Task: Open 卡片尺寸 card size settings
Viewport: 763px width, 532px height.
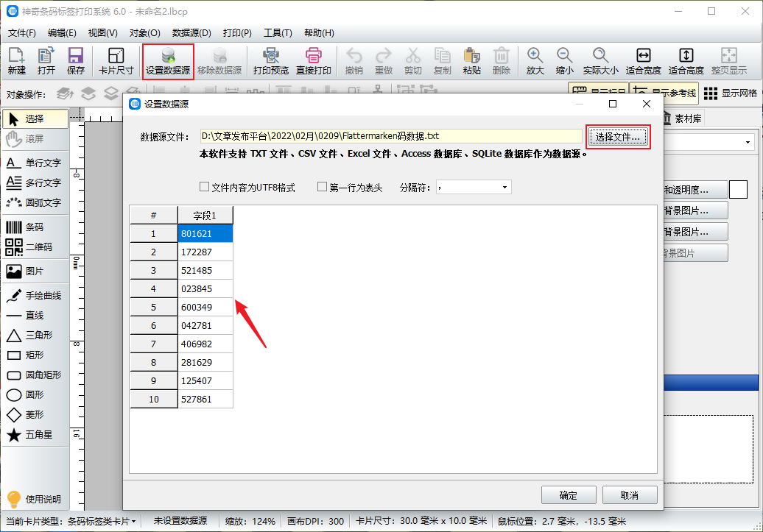Action: [116, 61]
